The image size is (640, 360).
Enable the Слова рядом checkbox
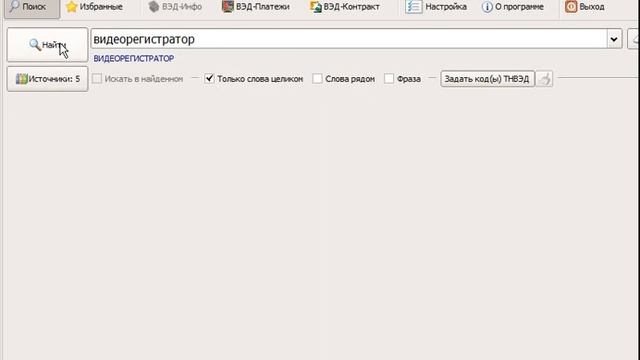pos(317,78)
